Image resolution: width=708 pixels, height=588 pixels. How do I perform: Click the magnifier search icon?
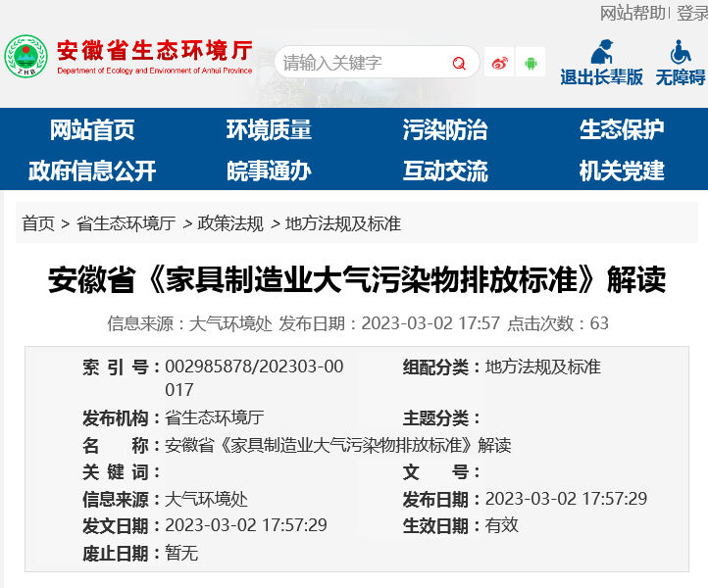pos(459,64)
